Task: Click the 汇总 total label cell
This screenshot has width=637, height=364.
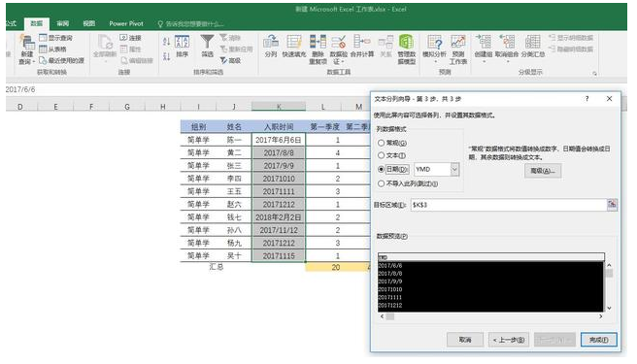Action: click(x=217, y=267)
